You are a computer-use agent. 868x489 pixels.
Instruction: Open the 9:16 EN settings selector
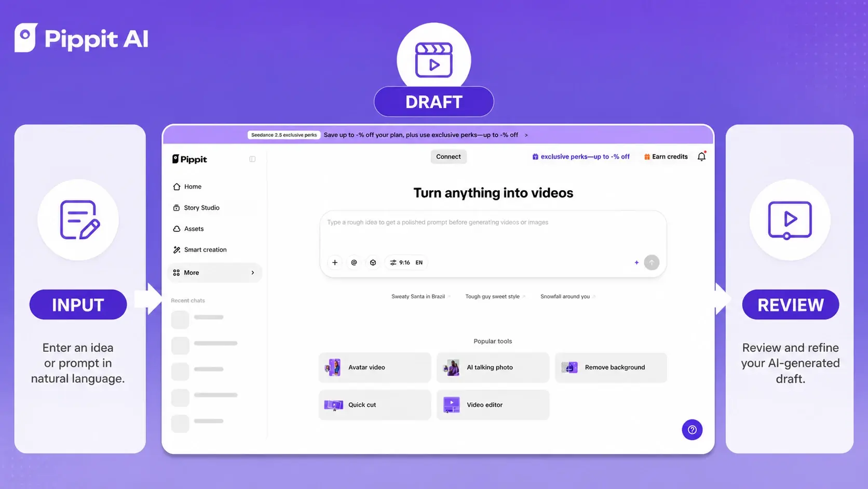click(x=406, y=263)
